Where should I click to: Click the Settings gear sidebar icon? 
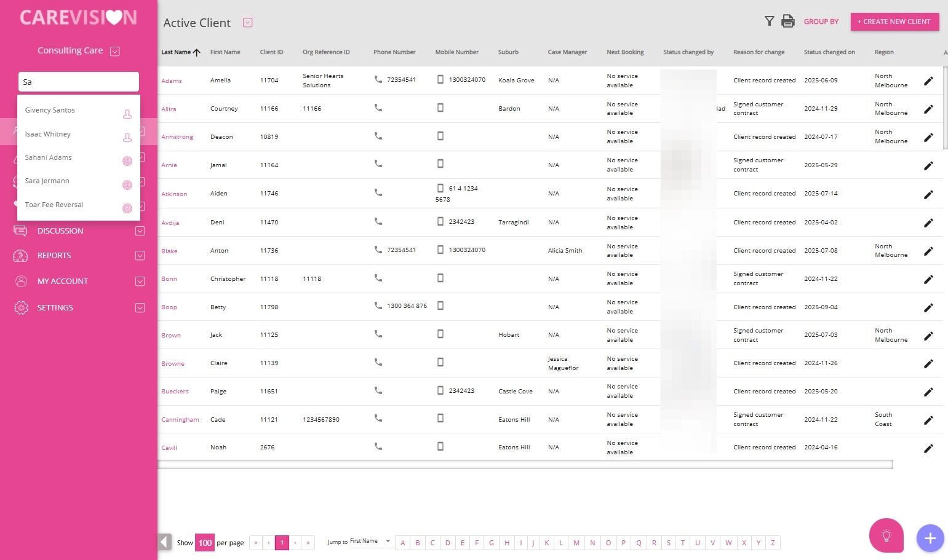(x=21, y=308)
